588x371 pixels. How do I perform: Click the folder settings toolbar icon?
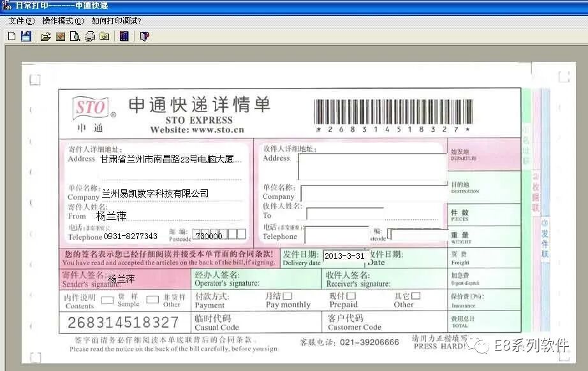105,36
